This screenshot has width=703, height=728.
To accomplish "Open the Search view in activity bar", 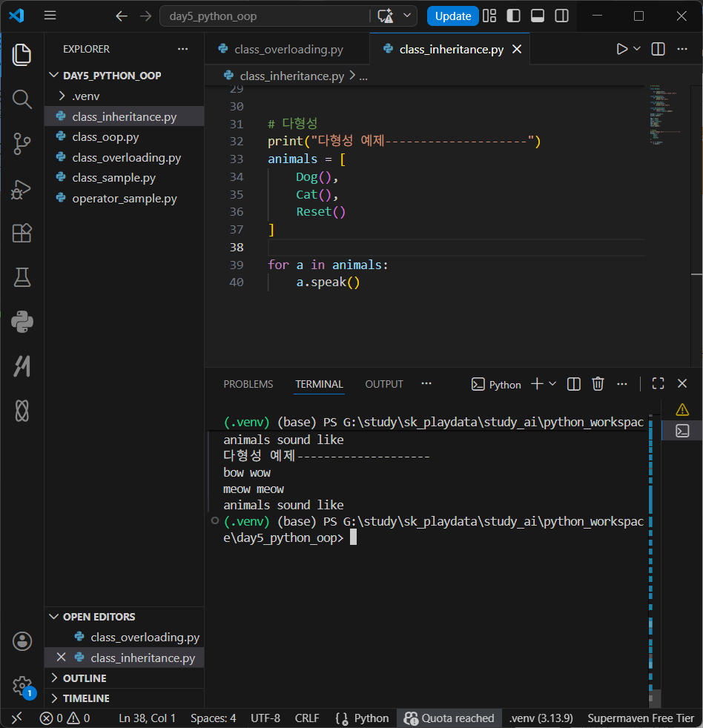I will coord(22,99).
